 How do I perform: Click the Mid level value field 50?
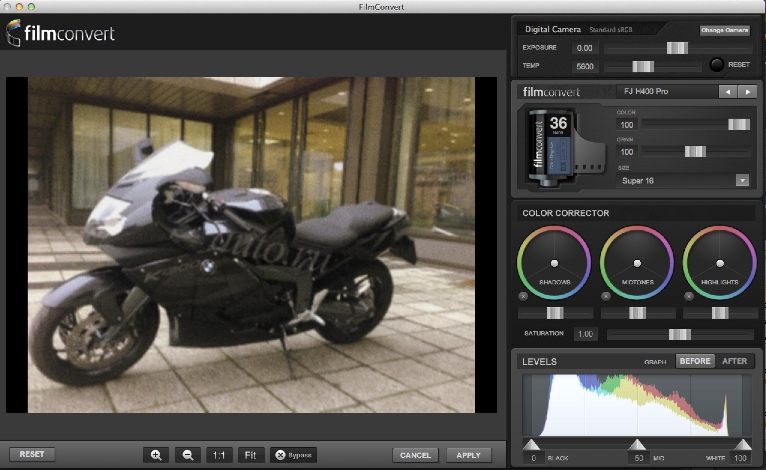click(638, 458)
